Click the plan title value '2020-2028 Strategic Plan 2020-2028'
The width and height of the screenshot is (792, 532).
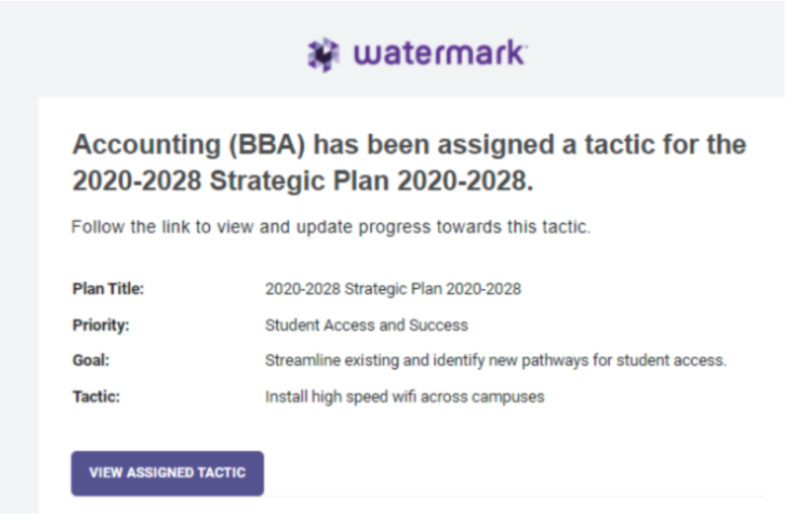[393, 289]
